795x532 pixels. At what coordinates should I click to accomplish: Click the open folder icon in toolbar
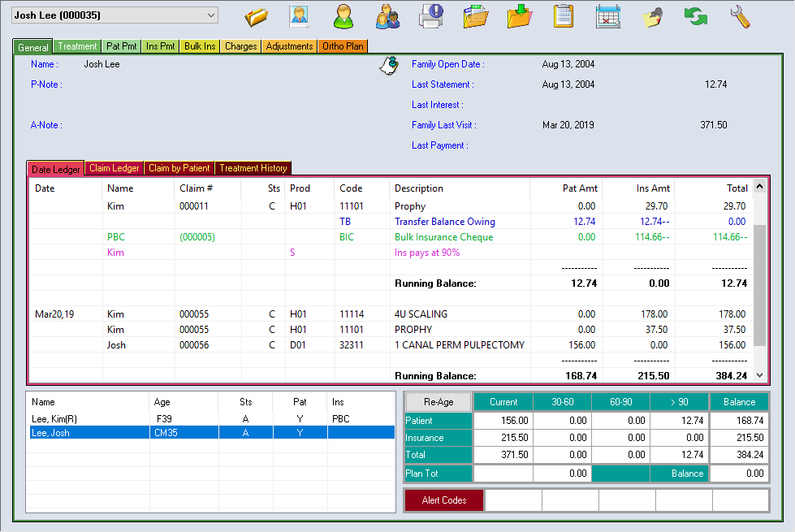(x=257, y=16)
